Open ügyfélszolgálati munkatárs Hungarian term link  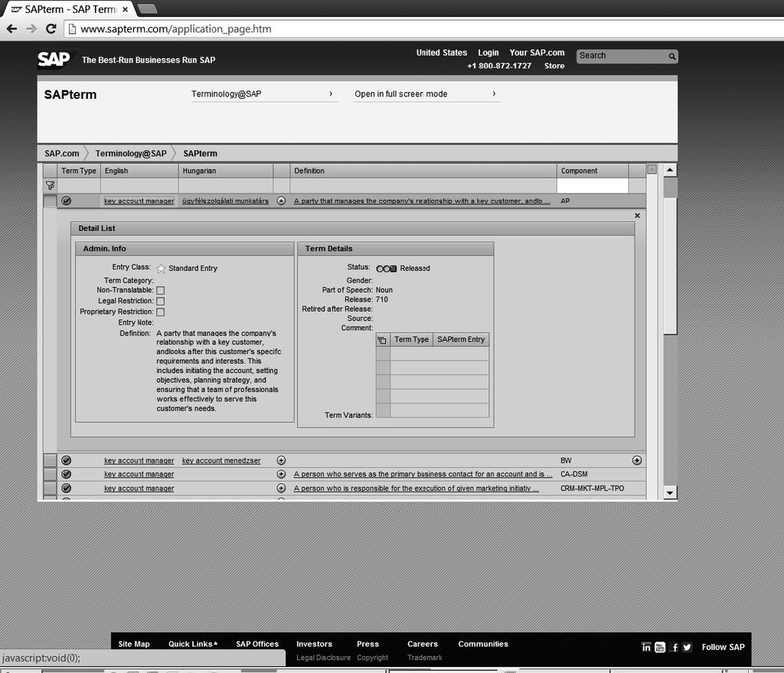tap(225, 201)
